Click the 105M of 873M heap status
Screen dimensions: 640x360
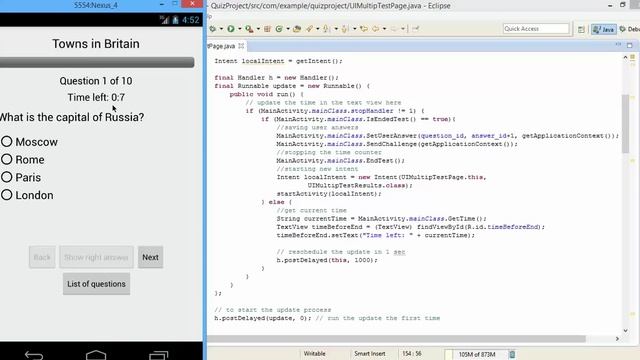click(476, 354)
